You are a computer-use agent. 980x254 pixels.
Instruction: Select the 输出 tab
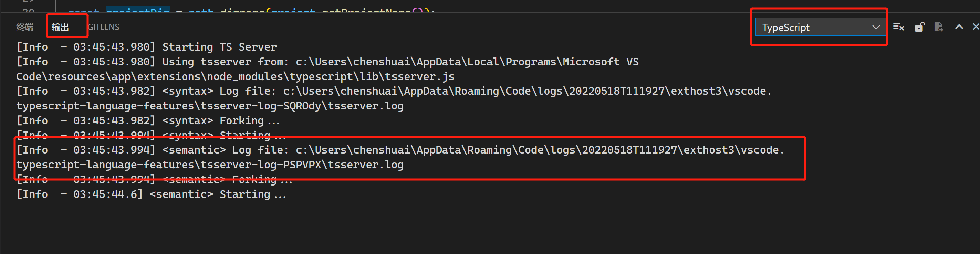(x=61, y=27)
